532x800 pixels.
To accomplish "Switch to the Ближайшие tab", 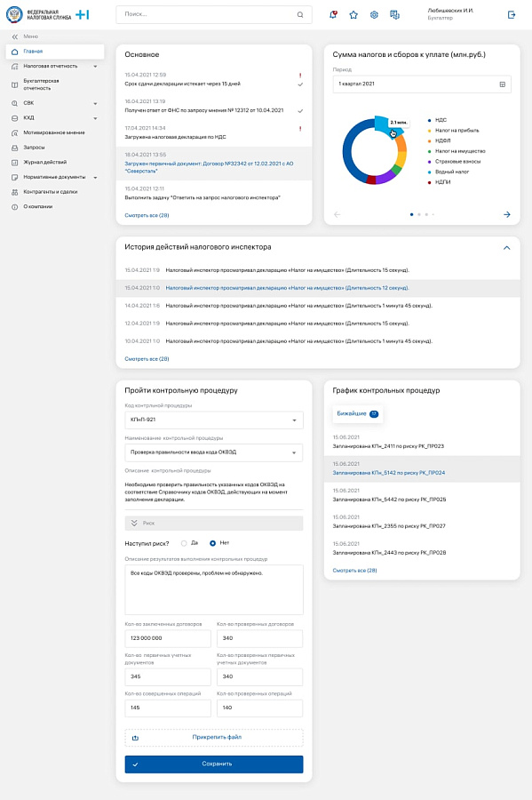I will pos(358,413).
